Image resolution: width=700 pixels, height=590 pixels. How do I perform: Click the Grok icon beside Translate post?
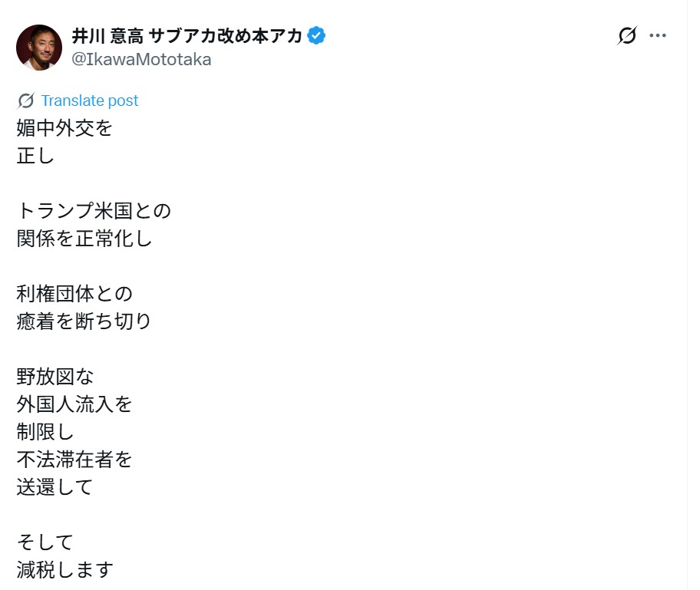(26, 101)
